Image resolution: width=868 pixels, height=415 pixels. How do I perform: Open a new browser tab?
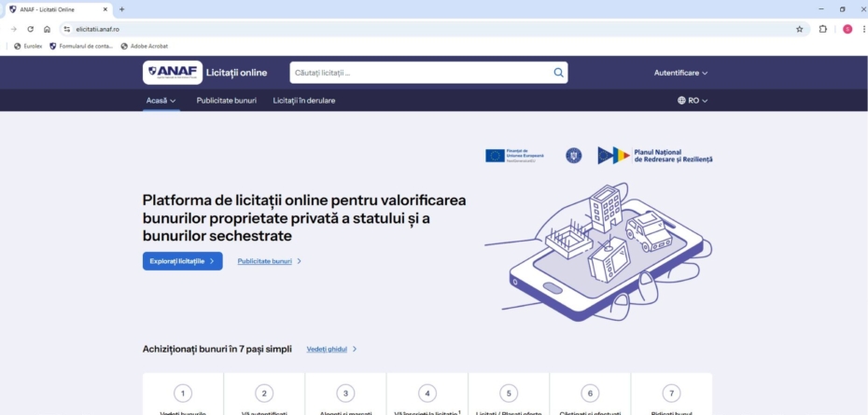coord(121,9)
